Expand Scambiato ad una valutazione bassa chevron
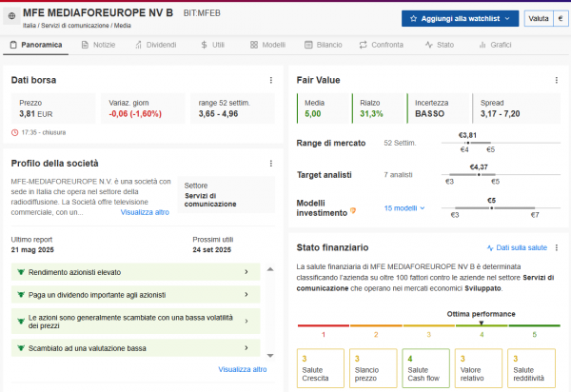 click(x=246, y=348)
